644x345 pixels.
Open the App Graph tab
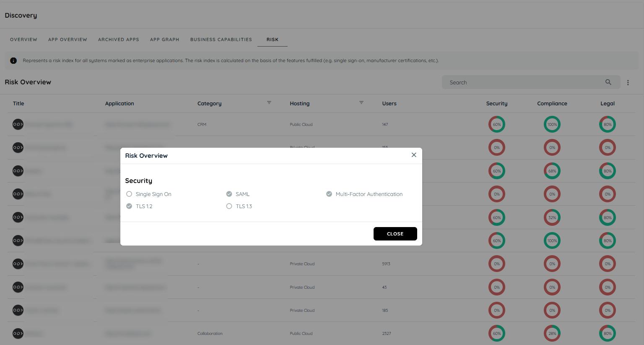[x=165, y=39]
